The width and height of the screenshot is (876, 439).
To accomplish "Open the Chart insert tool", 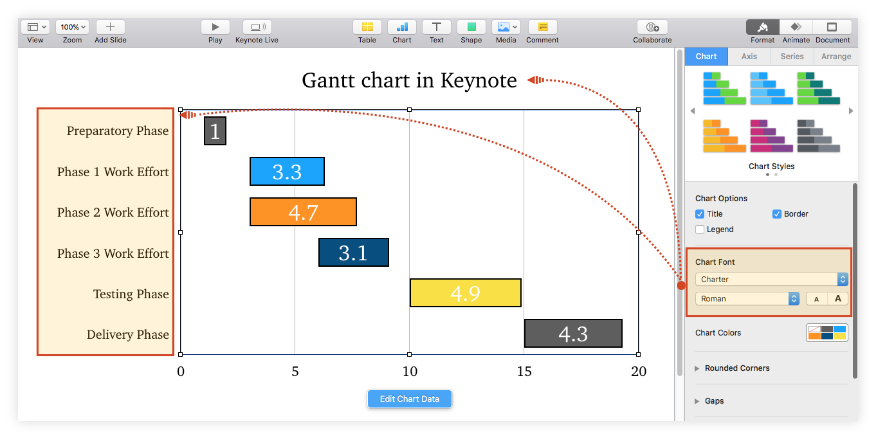I will tap(402, 27).
